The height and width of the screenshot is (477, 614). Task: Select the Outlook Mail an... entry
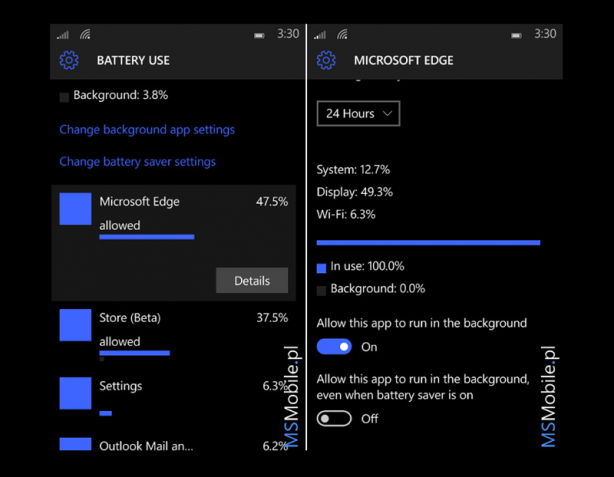(146, 446)
